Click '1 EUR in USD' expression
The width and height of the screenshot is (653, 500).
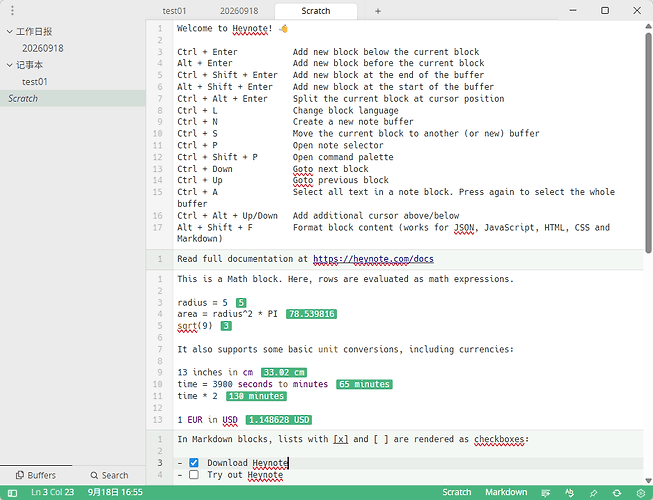207,420
